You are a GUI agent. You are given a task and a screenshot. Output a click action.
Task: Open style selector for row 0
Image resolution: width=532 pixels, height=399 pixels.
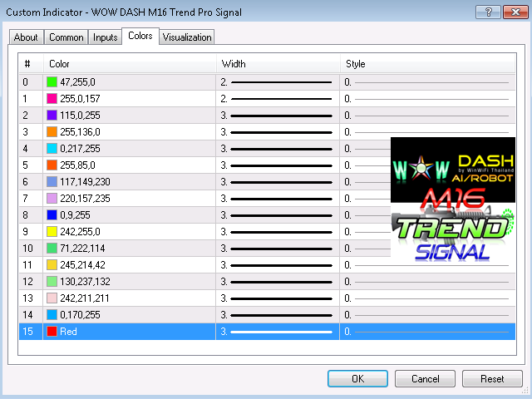tap(427, 82)
